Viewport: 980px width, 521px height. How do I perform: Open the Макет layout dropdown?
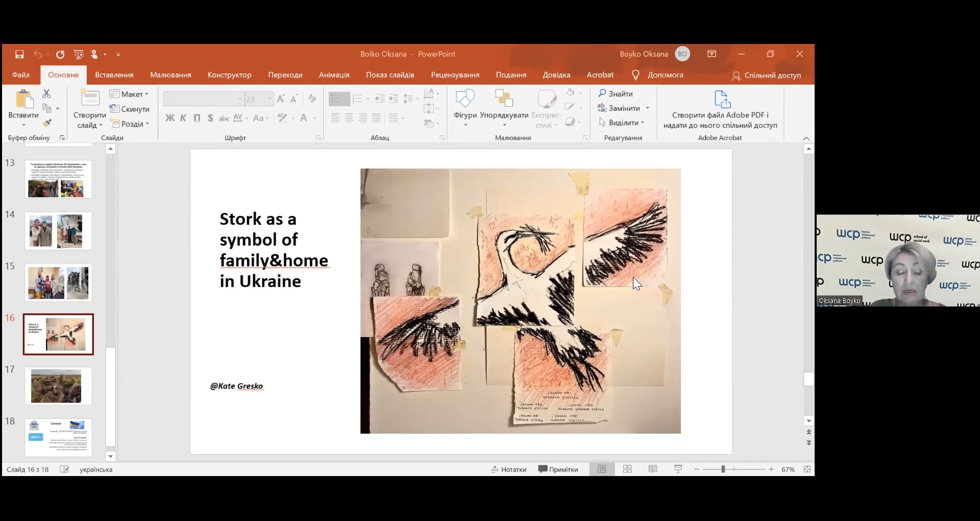[130, 94]
